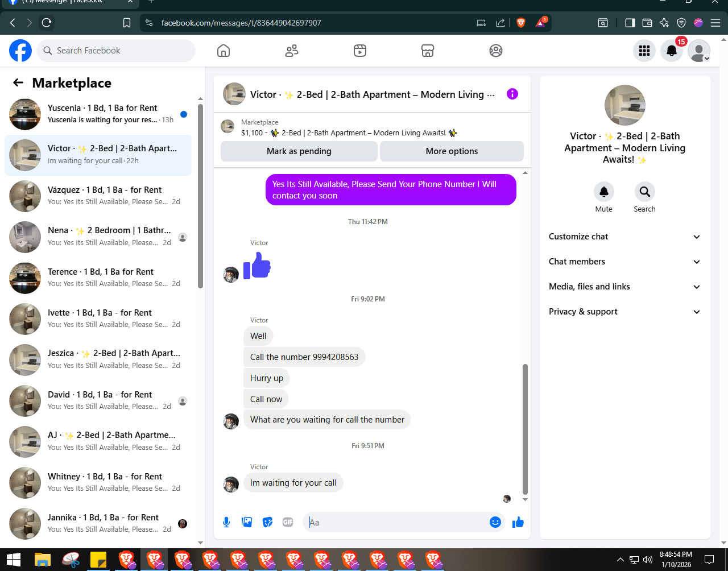Viewport: 728px width, 571px height.
Task: Click the Brave shields lion icon
Action: click(x=521, y=23)
